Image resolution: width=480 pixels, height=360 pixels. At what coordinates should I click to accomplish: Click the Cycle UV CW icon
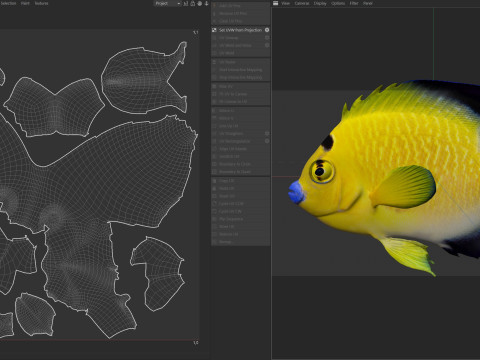(x=214, y=211)
